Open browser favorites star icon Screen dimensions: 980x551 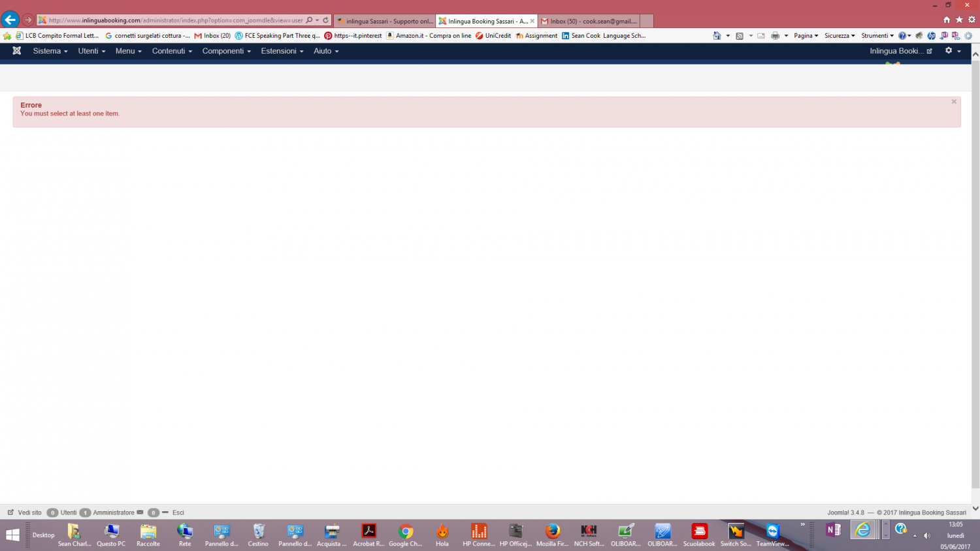tap(959, 20)
